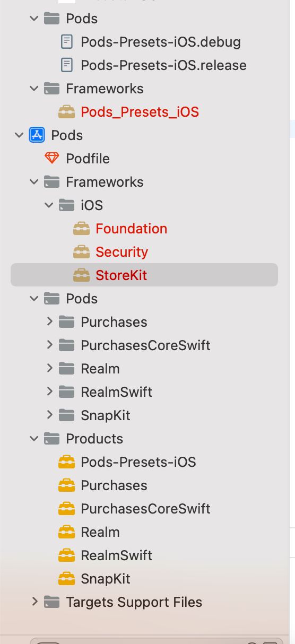Open Pods-Presets-iOS.release configuration file
This screenshot has width=295, height=644.
163,65
